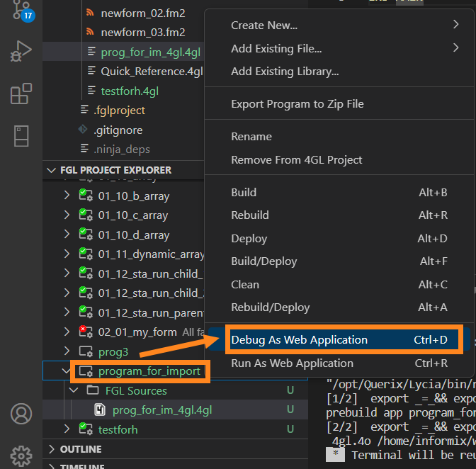Open the Create New... submenu
476x469 pixels.
344,26
